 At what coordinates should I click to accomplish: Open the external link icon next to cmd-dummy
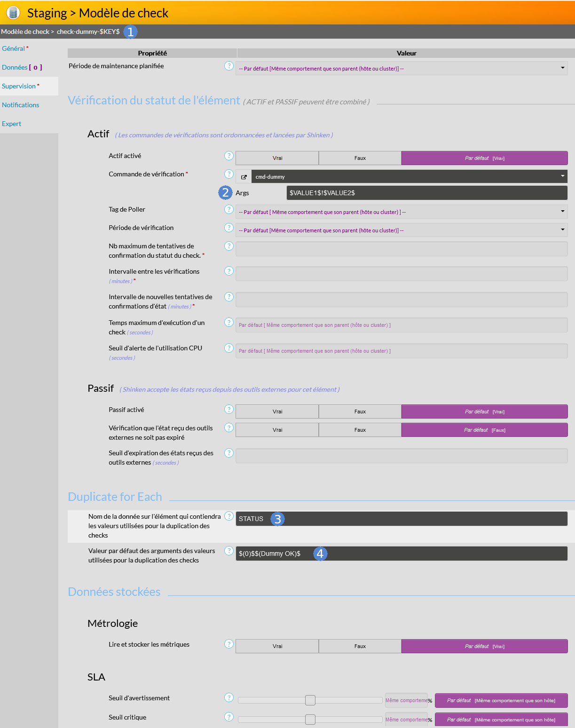244,177
